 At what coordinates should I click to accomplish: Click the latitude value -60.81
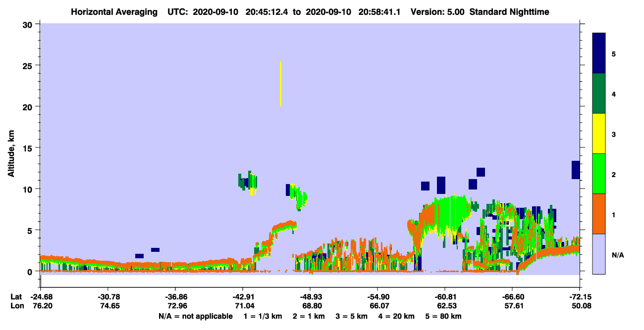click(445, 297)
